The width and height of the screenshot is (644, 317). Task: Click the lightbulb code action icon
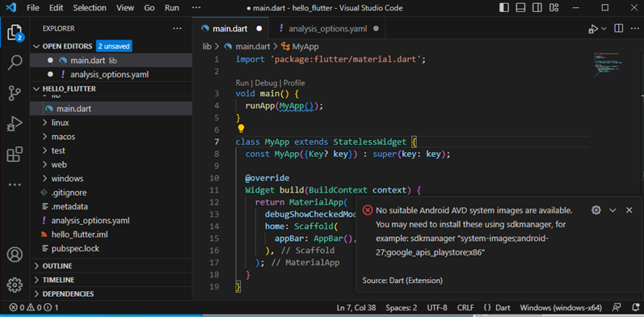coord(241,129)
